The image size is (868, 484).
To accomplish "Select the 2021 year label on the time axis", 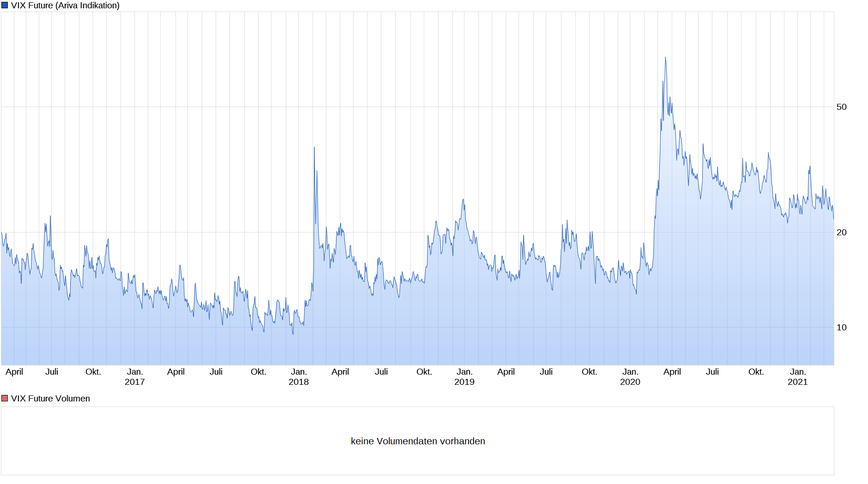I will tap(798, 382).
